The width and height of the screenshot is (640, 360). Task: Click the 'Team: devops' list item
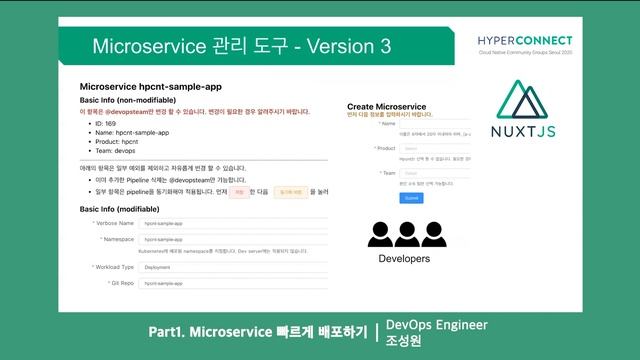click(115, 151)
